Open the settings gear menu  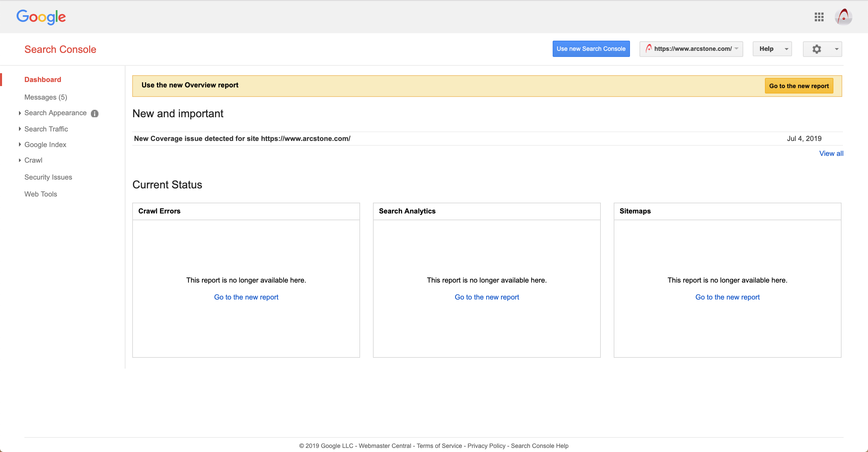[822, 49]
